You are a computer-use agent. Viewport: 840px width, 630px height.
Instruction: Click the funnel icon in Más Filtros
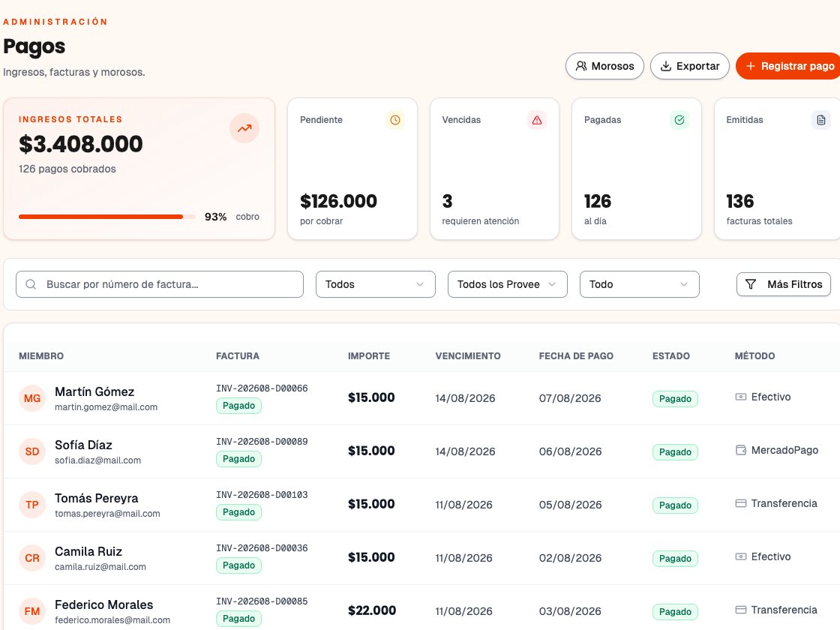751,284
